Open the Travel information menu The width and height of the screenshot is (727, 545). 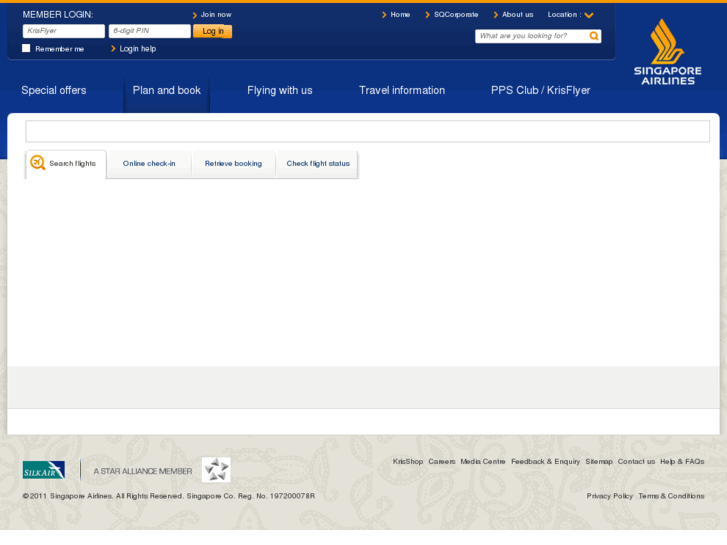pos(402,90)
